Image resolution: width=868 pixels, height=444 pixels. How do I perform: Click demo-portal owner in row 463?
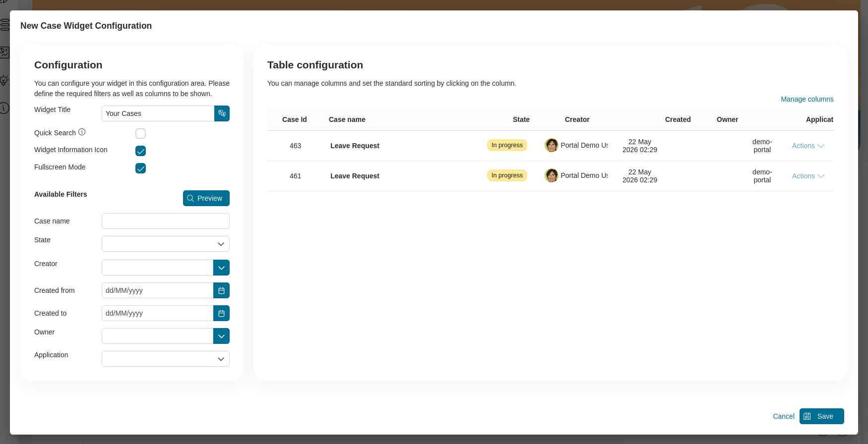(762, 146)
